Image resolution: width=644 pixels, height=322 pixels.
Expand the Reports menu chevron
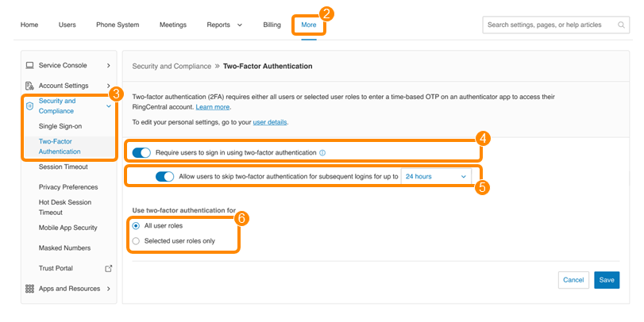[240, 25]
